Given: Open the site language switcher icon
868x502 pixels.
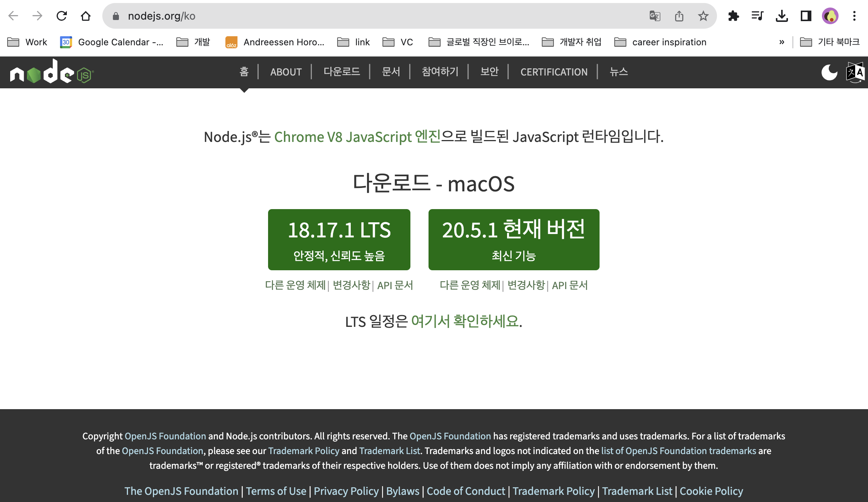Looking at the screenshot, I should (855, 72).
